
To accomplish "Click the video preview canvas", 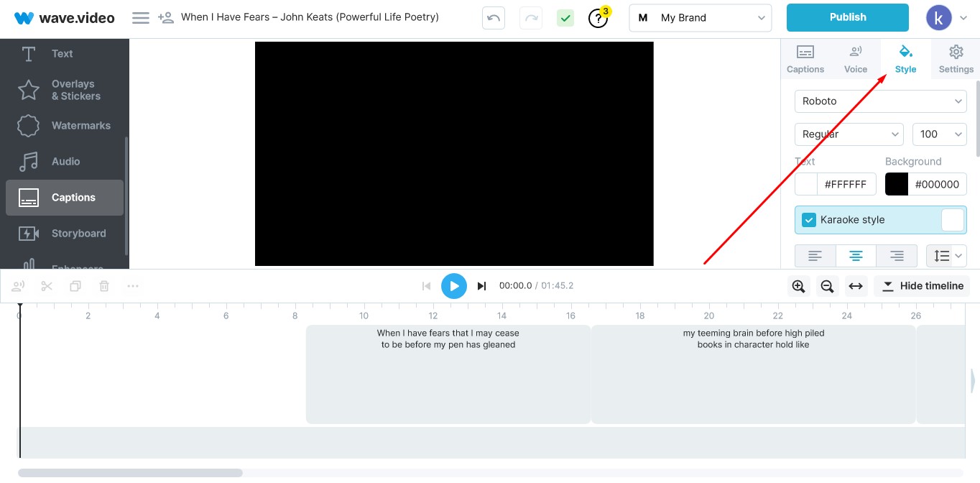I will tap(454, 154).
